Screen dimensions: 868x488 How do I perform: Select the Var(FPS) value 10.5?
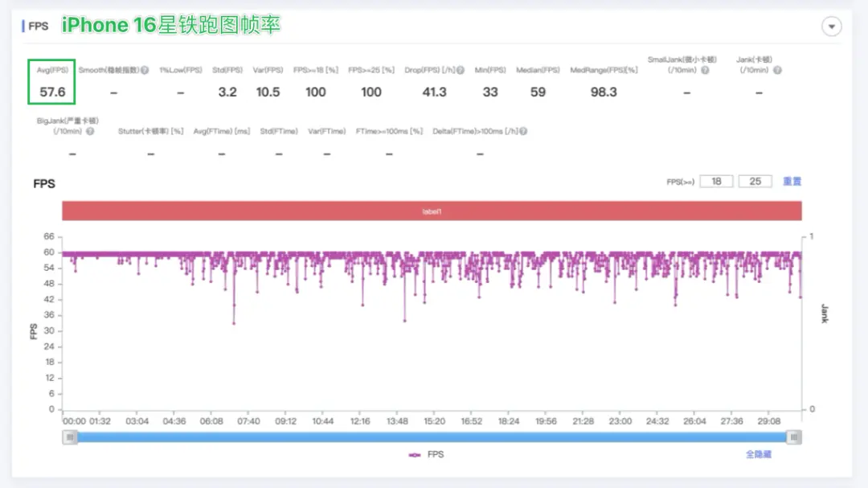pos(268,92)
